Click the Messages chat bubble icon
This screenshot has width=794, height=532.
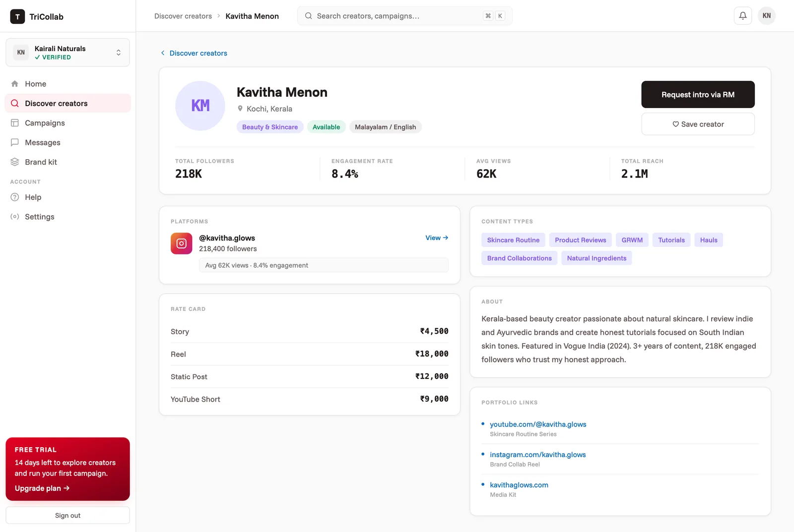[x=15, y=142]
